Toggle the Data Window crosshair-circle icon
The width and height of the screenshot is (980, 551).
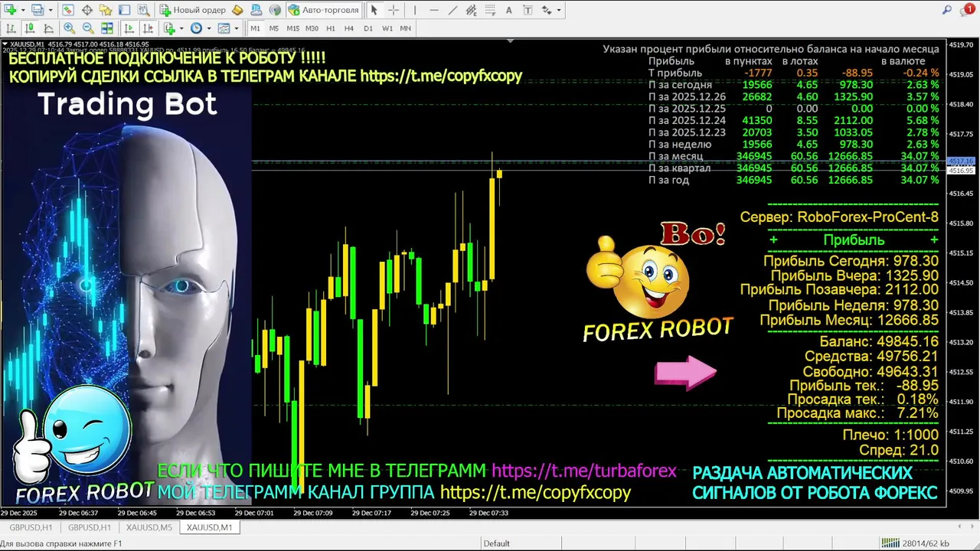[x=87, y=10]
